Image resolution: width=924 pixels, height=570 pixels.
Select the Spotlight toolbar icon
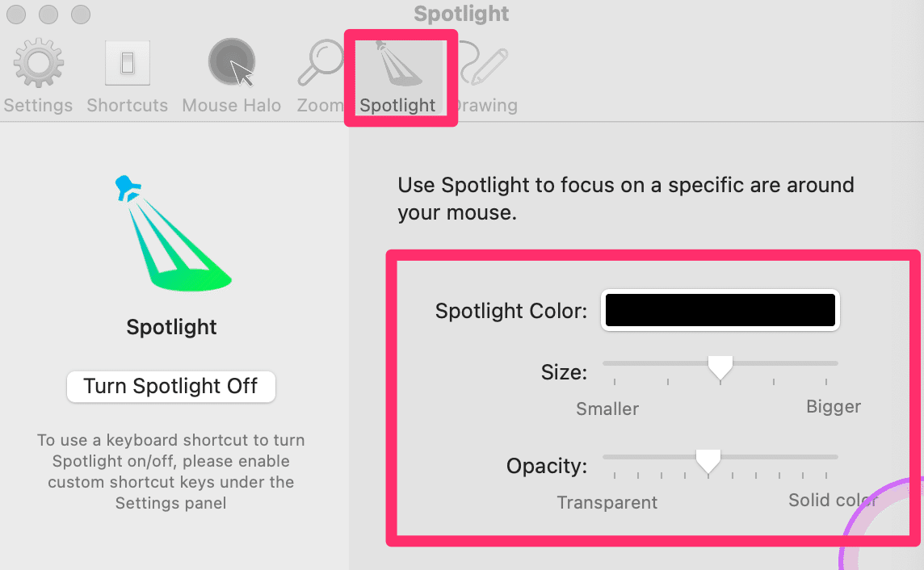point(399,64)
